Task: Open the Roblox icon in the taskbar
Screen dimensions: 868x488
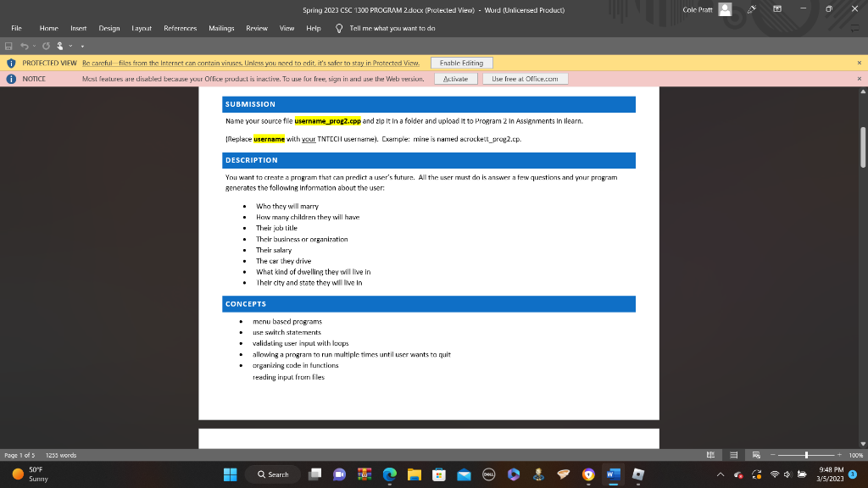Action: (x=637, y=474)
